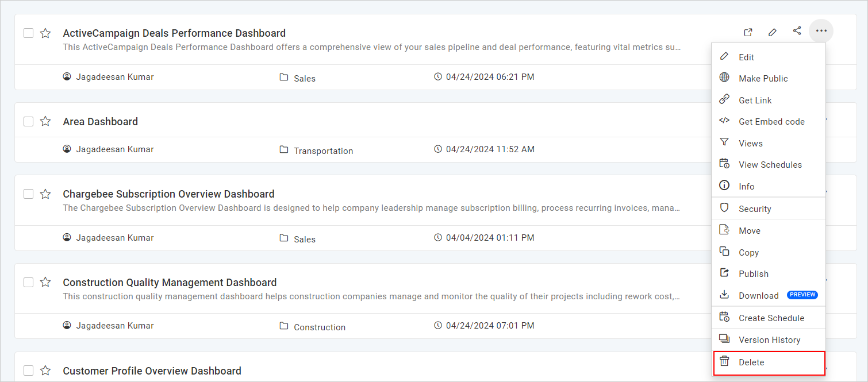Tick the Customer Profile Overview Dashboard checkbox
The width and height of the screenshot is (868, 382).
click(x=28, y=371)
